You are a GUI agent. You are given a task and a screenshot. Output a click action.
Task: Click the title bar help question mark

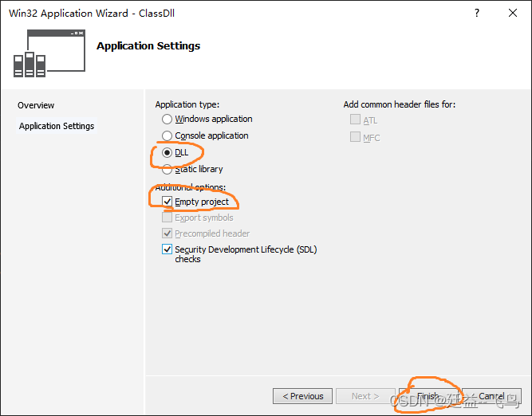click(x=477, y=14)
